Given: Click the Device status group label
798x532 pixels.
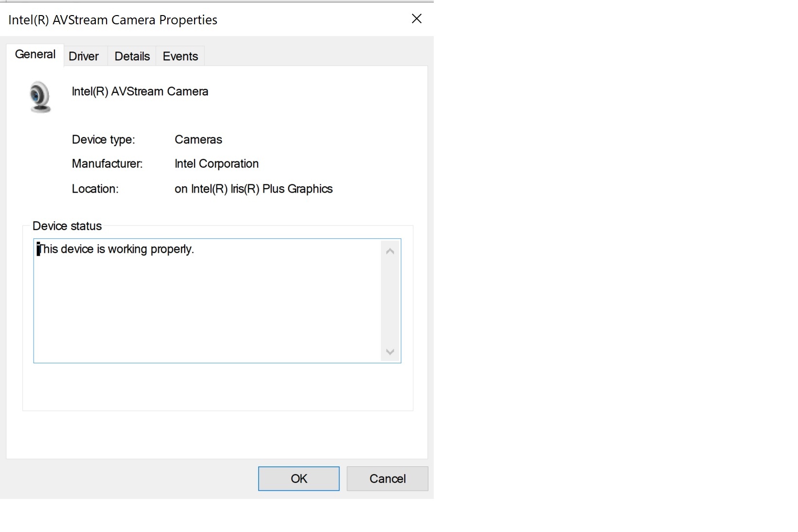Looking at the screenshot, I should tap(67, 226).
